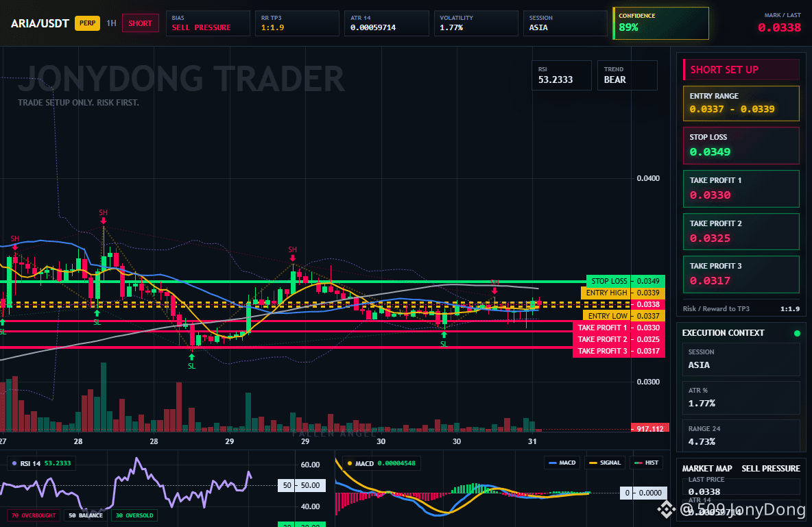The width and height of the screenshot is (812, 527).
Task: Click the TAKE PROFIT 2 0.0325 card
Action: point(741,232)
